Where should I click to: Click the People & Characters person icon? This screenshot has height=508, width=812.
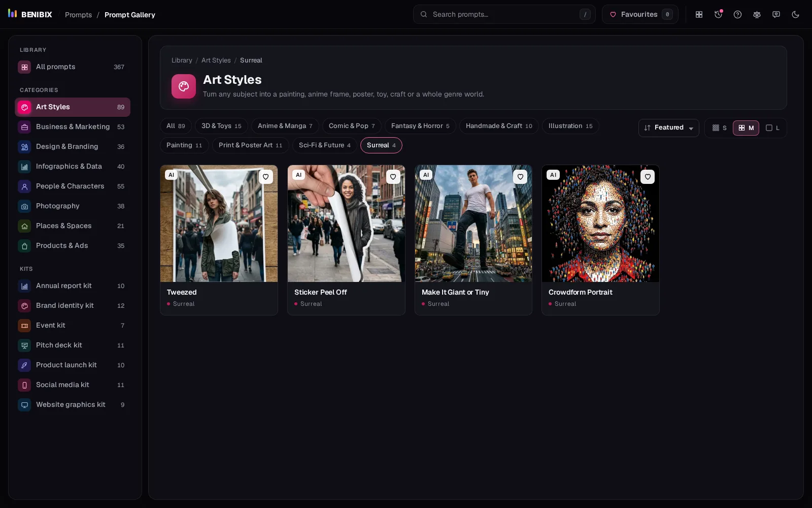point(24,186)
